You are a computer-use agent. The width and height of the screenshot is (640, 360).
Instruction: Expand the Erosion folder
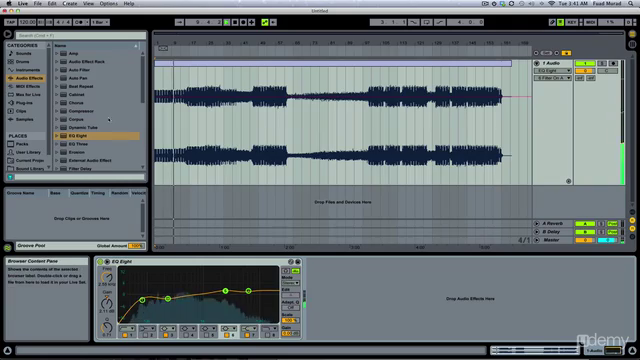point(57,152)
